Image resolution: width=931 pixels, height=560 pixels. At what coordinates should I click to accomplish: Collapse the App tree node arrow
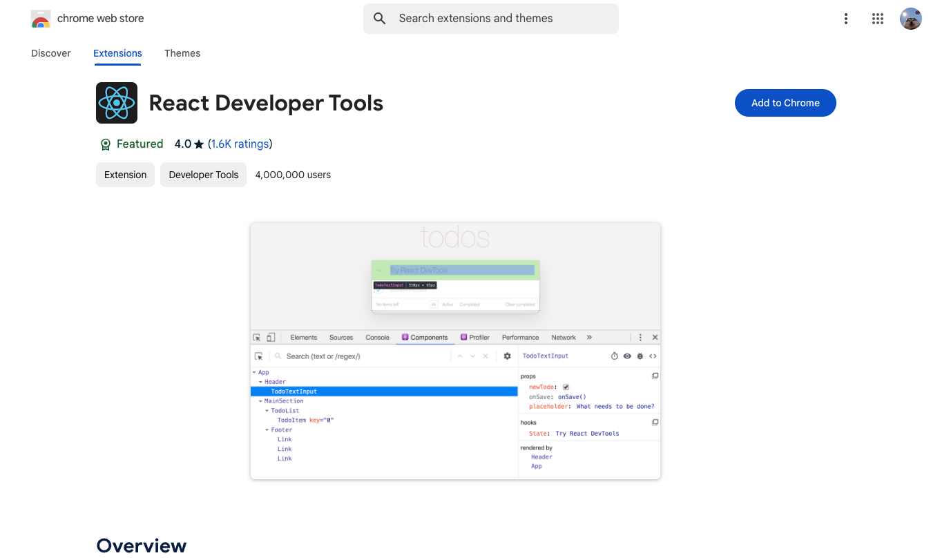click(x=254, y=372)
